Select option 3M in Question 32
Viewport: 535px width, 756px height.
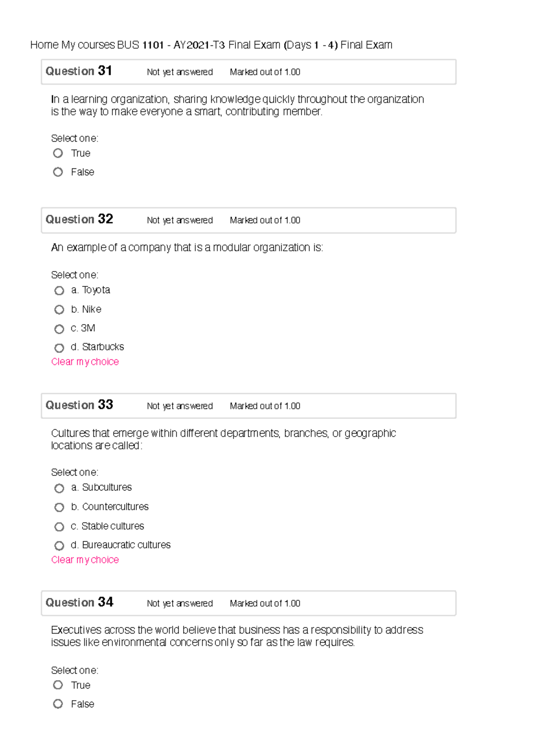(59, 329)
